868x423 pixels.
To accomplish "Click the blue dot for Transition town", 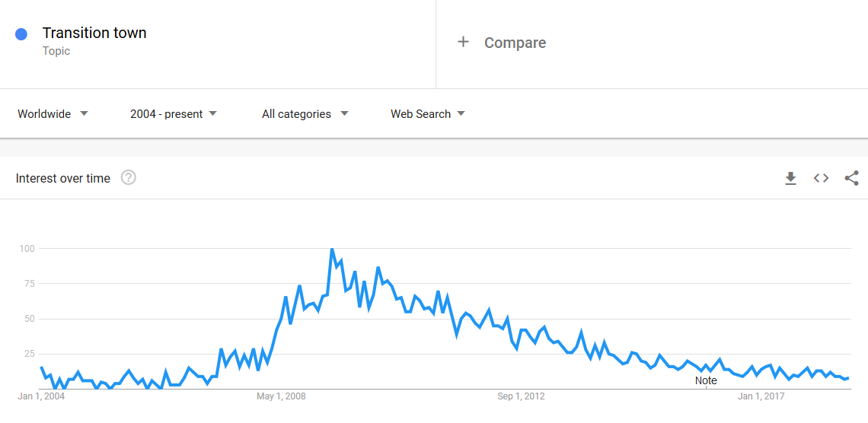I will point(21,34).
